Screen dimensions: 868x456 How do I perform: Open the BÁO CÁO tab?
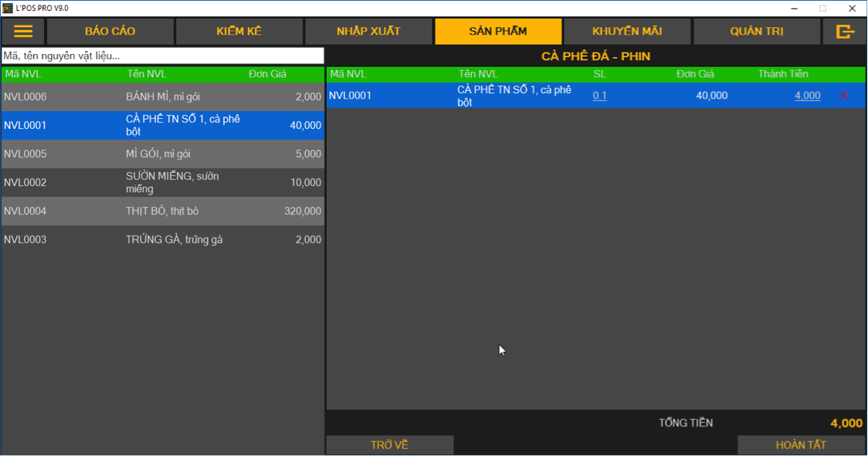[x=110, y=32]
